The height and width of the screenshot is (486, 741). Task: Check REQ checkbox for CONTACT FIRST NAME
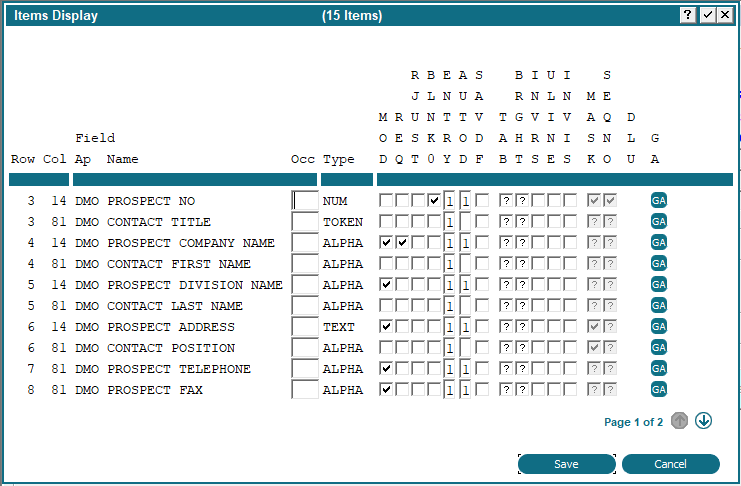point(402,263)
